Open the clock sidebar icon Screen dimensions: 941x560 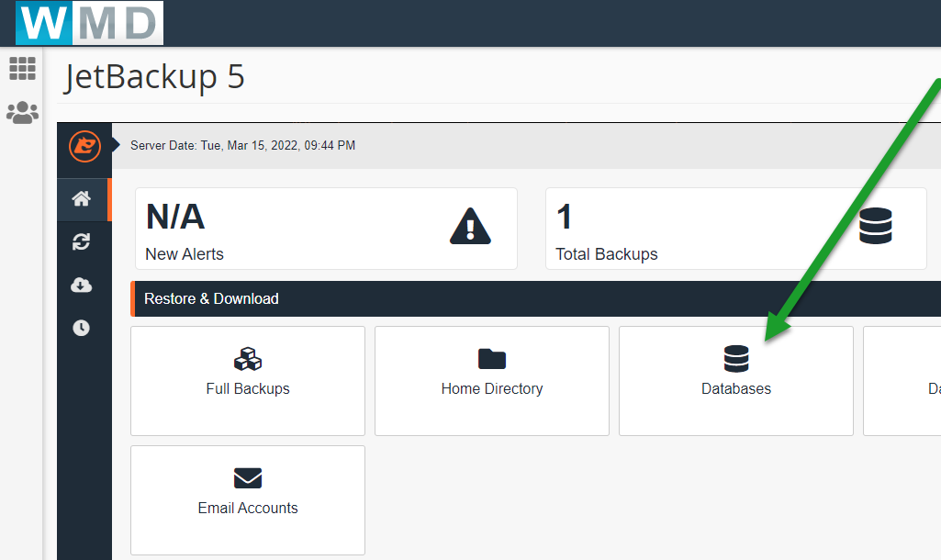tap(81, 328)
